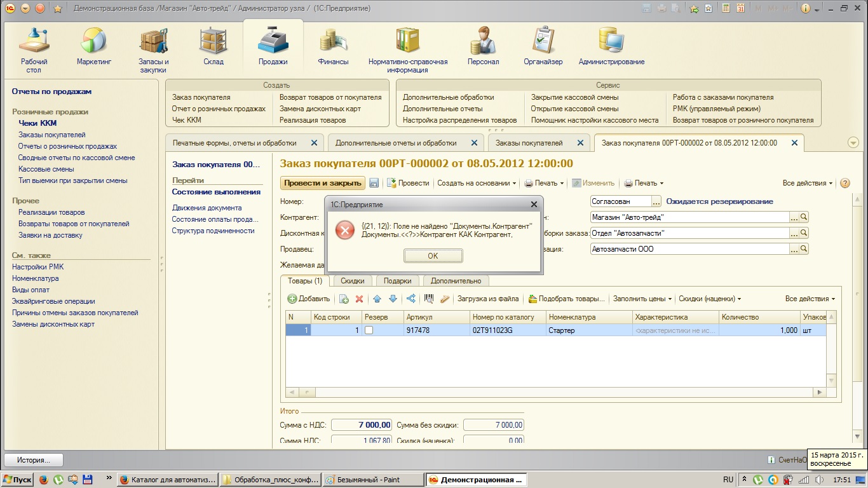The height and width of the screenshot is (488, 868).
Task: Click the barcode search icon
Action: point(429,299)
